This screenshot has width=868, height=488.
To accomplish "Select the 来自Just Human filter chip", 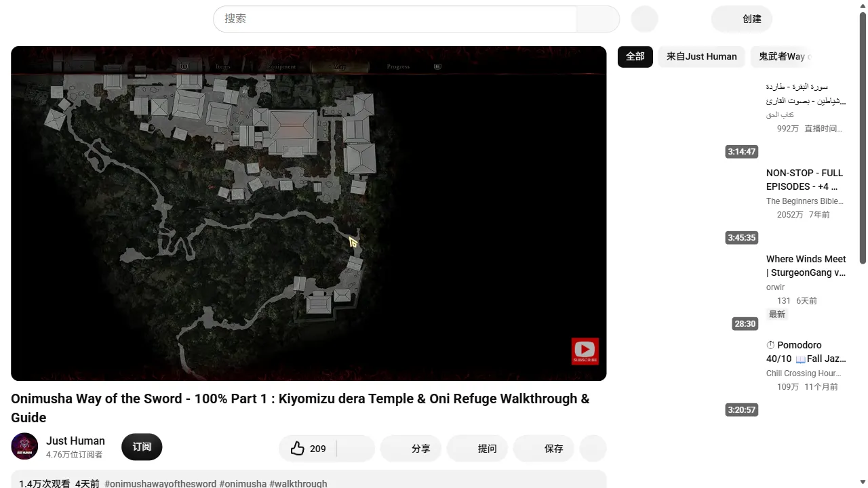I will [702, 57].
